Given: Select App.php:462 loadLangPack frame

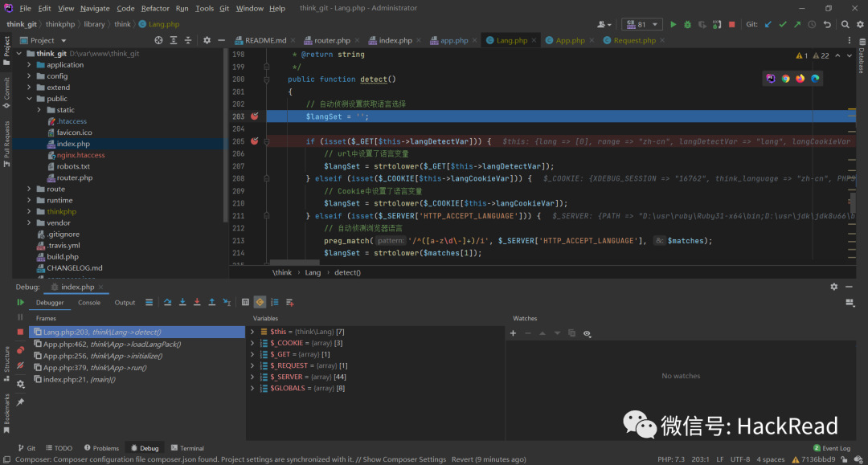Looking at the screenshot, I should click(x=137, y=344).
